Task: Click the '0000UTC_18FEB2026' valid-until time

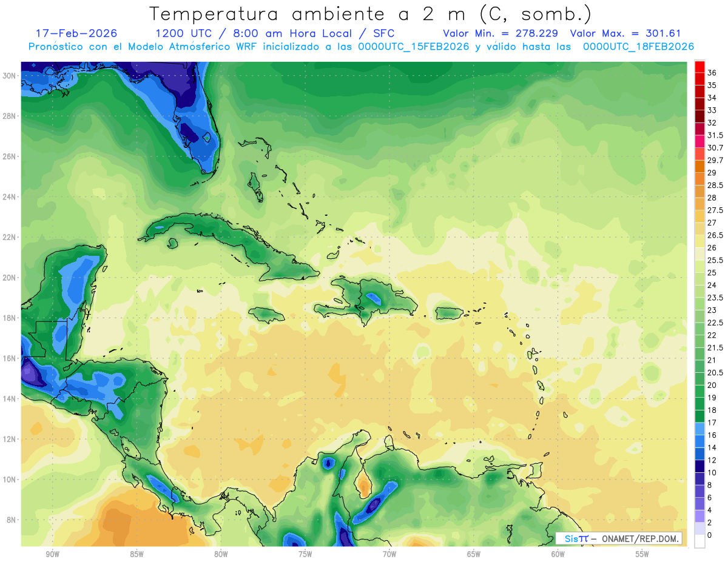Action: point(638,47)
